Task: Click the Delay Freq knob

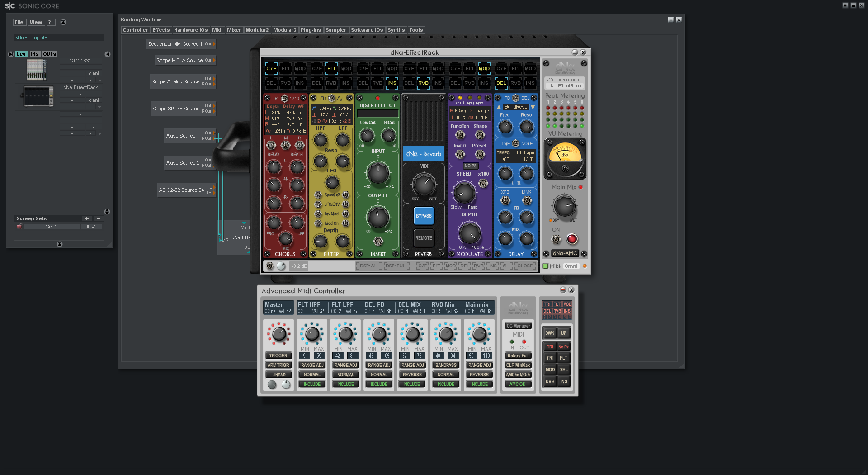Action: [505, 127]
